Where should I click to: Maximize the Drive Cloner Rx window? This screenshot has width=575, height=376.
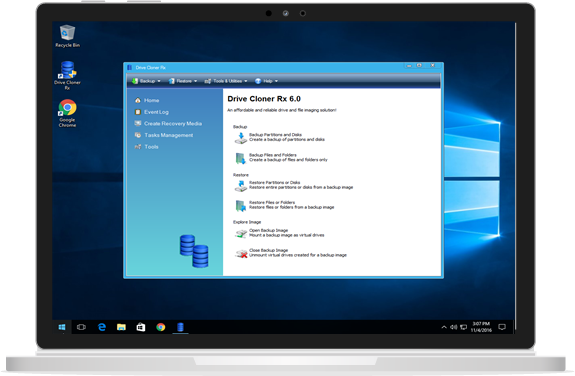coord(419,66)
